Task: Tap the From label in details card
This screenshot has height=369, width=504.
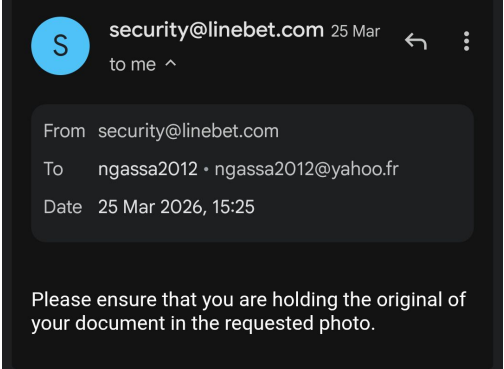Action: point(64,131)
